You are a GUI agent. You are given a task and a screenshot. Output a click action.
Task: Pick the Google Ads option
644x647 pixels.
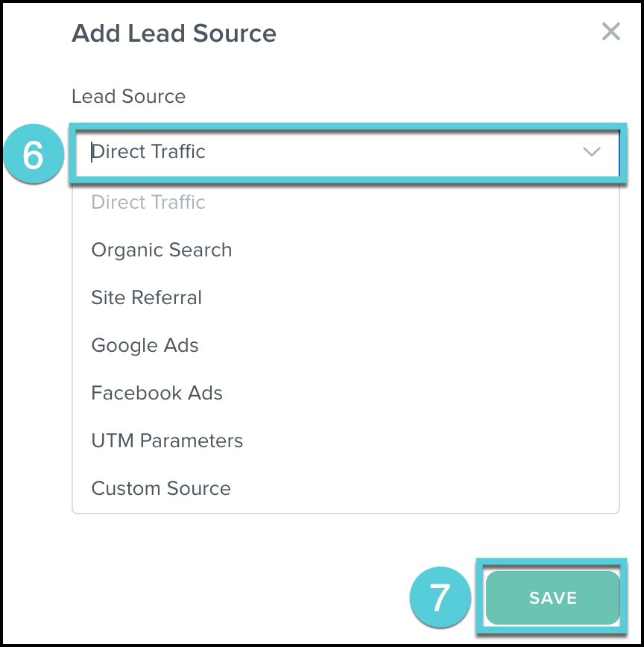(x=145, y=346)
